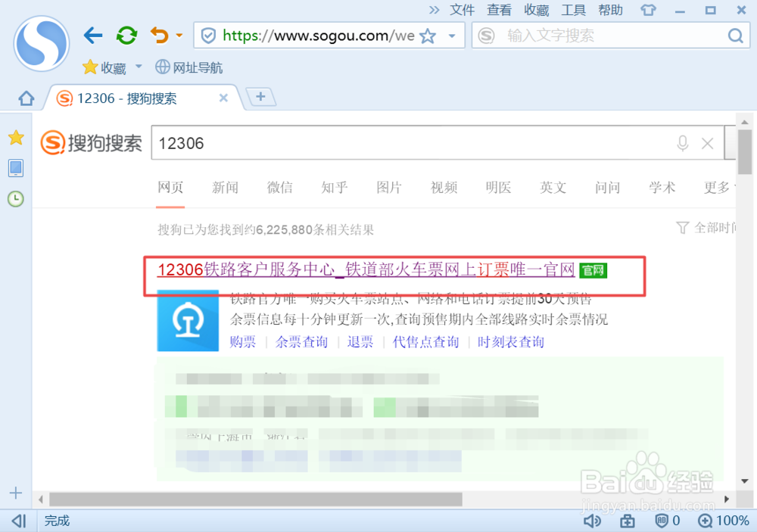
Task: Collapse sidebar with status bar arrow icon
Action: [x=20, y=521]
